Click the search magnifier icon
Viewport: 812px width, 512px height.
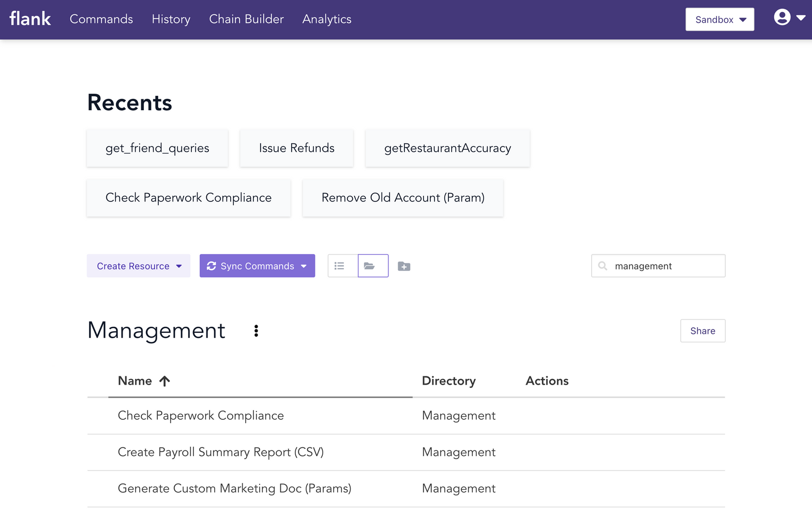[x=603, y=266]
